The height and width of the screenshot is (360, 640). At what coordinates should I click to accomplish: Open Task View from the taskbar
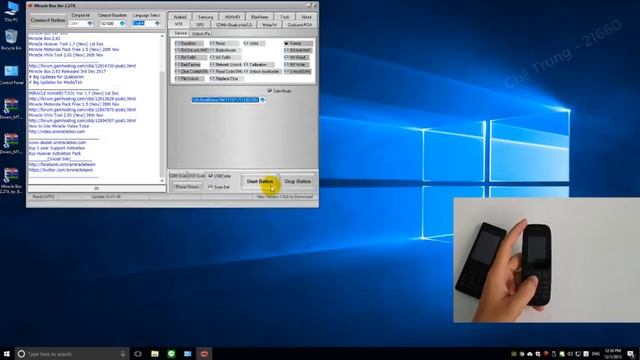coord(138,353)
